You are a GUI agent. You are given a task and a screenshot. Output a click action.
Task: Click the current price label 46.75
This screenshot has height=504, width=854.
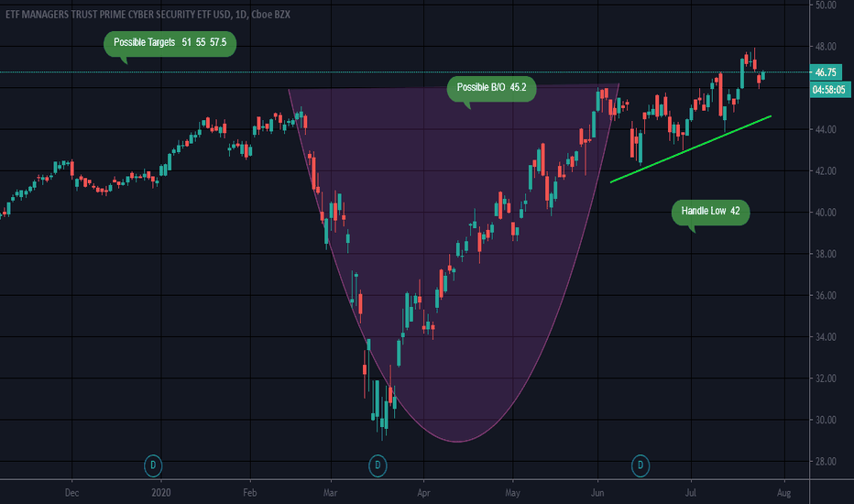pos(826,71)
